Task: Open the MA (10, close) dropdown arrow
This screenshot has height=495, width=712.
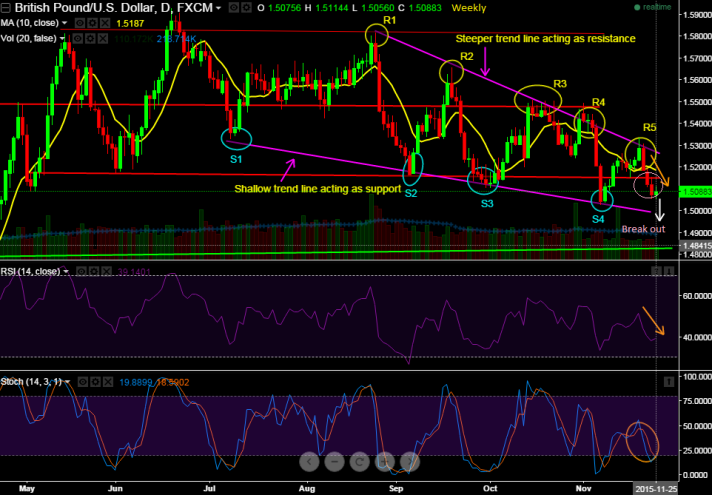Action: (x=64, y=23)
